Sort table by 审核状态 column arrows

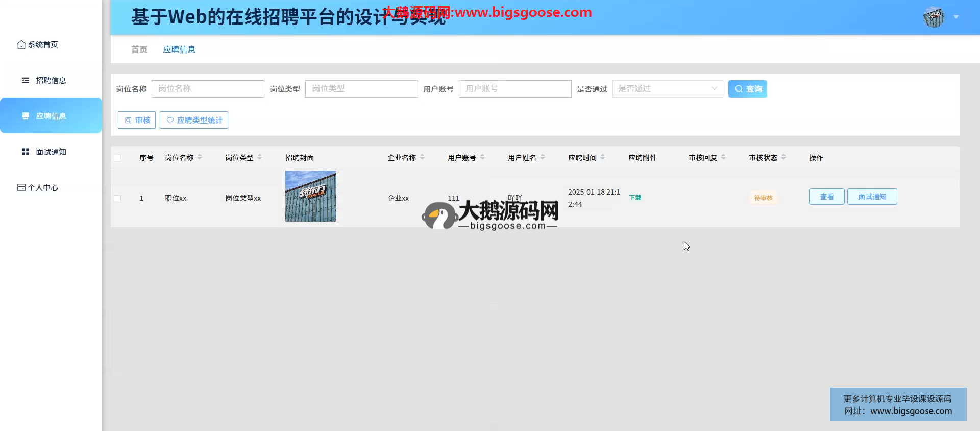783,157
